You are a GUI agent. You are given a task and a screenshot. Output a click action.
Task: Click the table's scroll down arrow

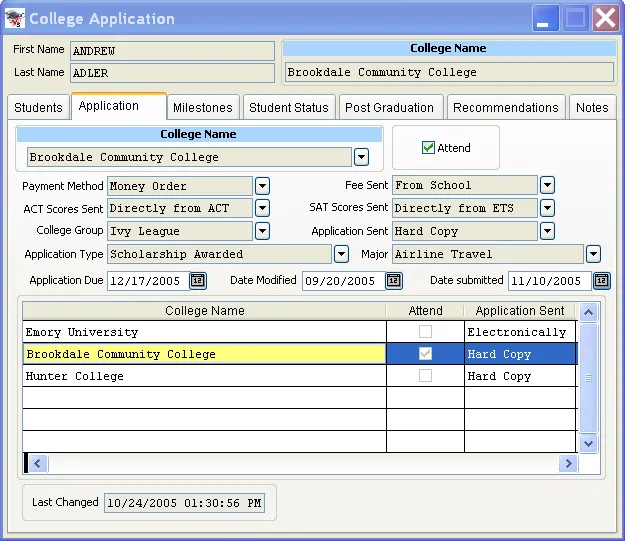coord(588,443)
